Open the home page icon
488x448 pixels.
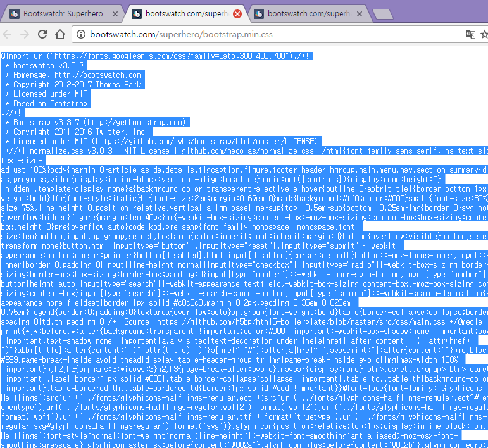click(x=60, y=34)
